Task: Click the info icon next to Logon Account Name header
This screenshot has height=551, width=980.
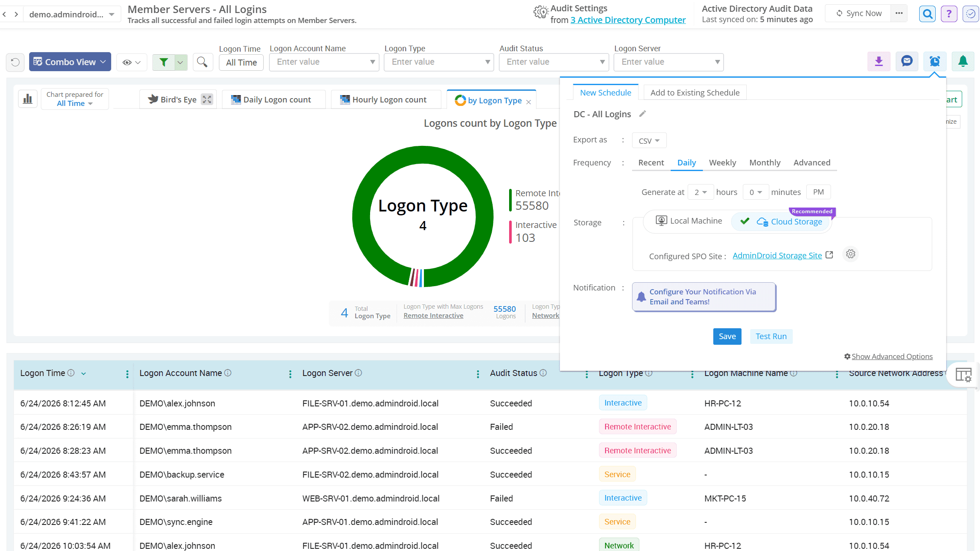Action: coord(228,373)
